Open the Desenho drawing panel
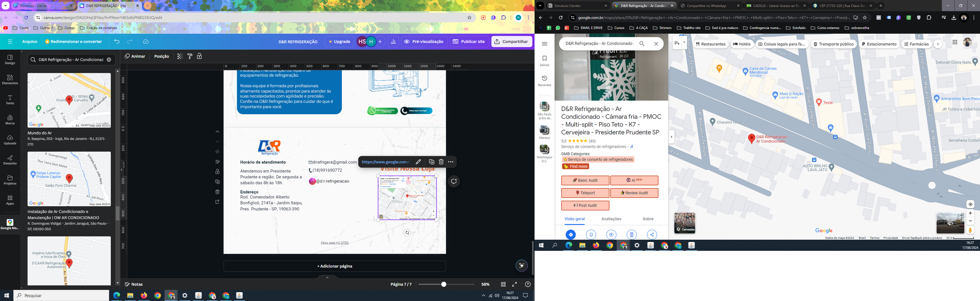The width and height of the screenshot is (980, 301). pos(10,160)
